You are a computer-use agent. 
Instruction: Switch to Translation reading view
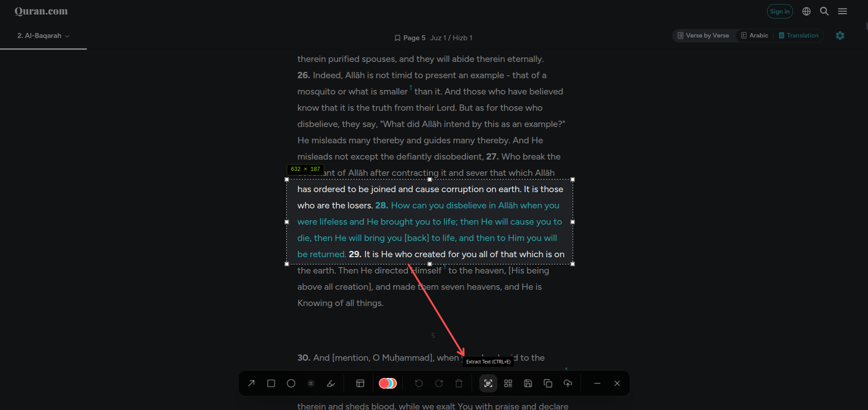(x=799, y=35)
